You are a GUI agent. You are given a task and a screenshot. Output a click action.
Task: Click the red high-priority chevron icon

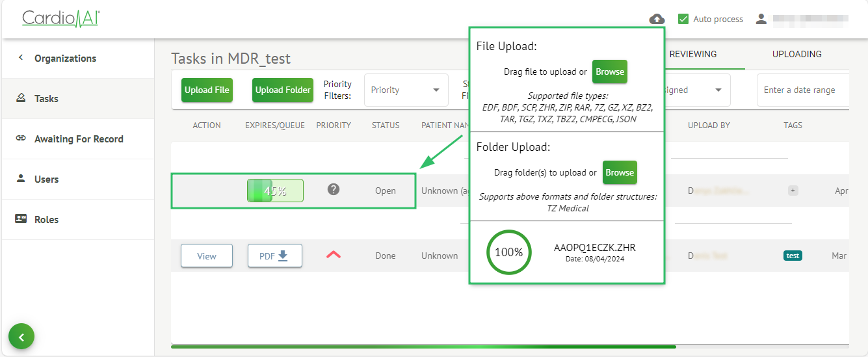tap(334, 255)
